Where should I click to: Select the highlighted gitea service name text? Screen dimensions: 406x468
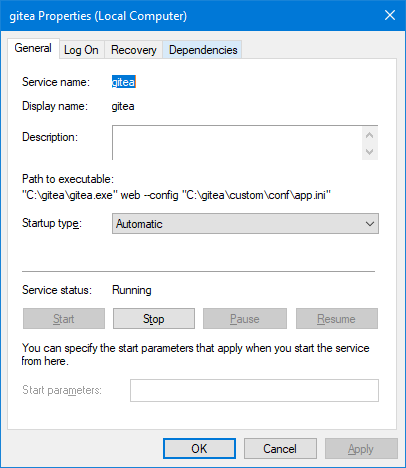pyautogui.click(x=124, y=82)
